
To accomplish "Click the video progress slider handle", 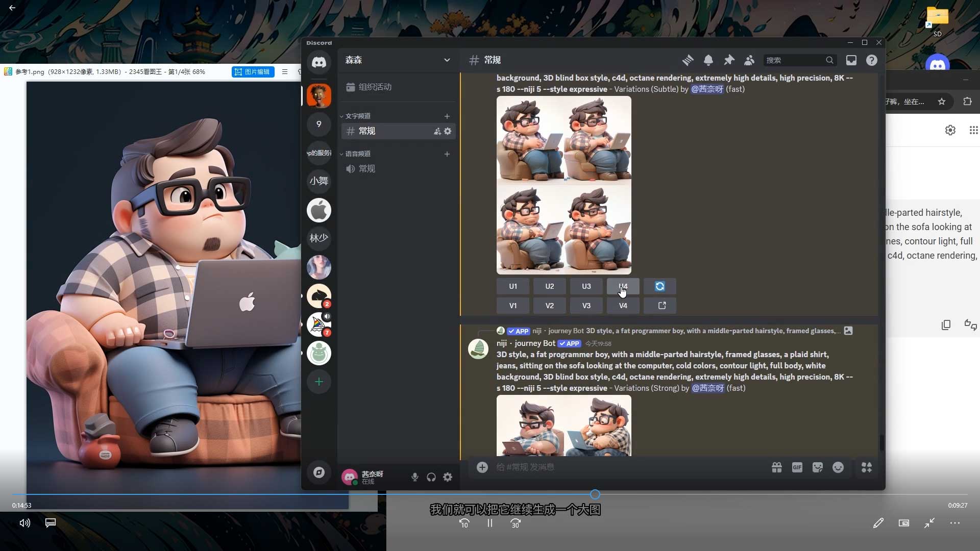I will [x=595, y=494].
